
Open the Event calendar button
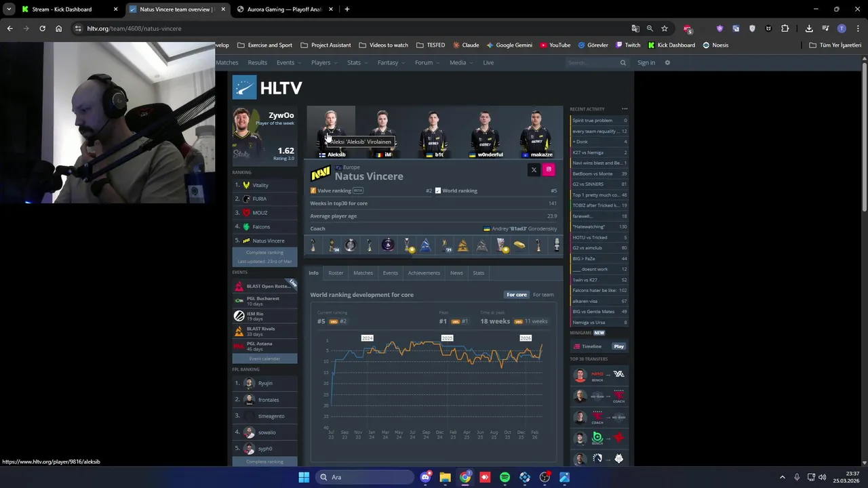pyautogui.click(x=264, y=359)
